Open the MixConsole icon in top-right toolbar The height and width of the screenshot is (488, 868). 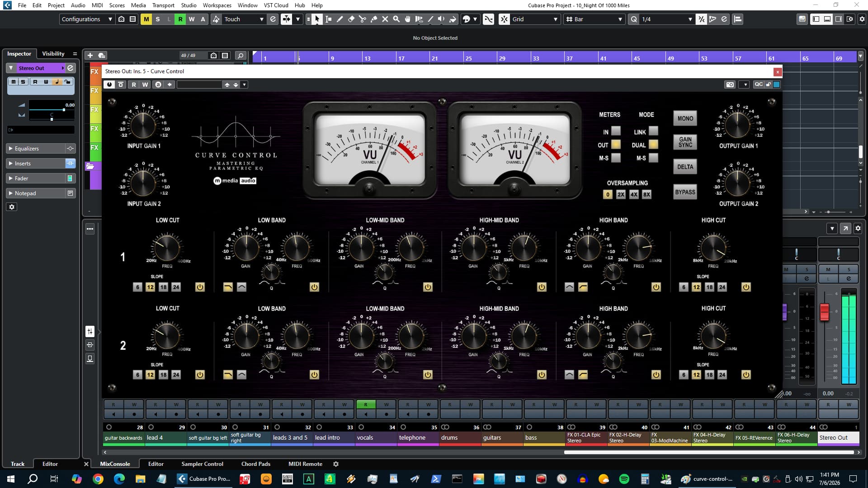click(802, 19)
